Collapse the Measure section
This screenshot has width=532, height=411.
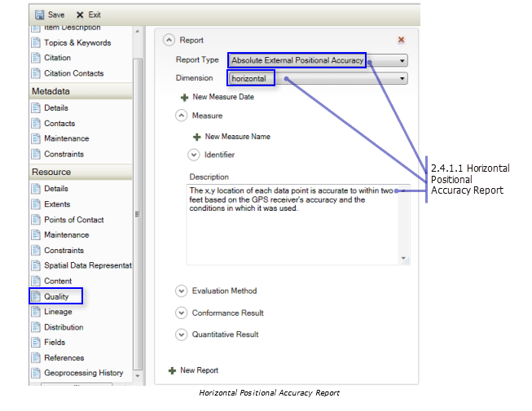(x=181, y=116)
